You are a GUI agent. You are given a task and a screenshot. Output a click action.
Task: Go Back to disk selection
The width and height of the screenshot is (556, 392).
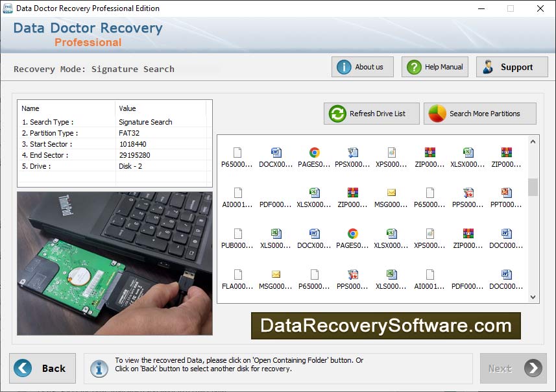(x=42, y=368)
